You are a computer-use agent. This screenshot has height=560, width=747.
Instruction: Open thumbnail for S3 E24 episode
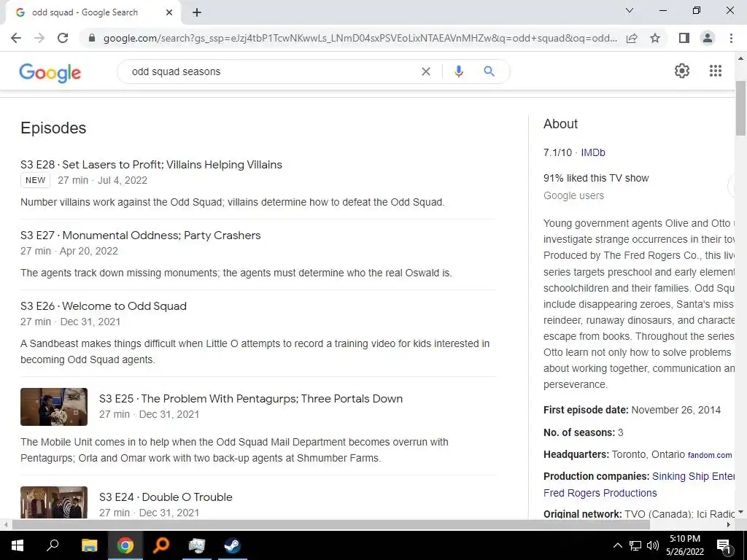[54, 502]
